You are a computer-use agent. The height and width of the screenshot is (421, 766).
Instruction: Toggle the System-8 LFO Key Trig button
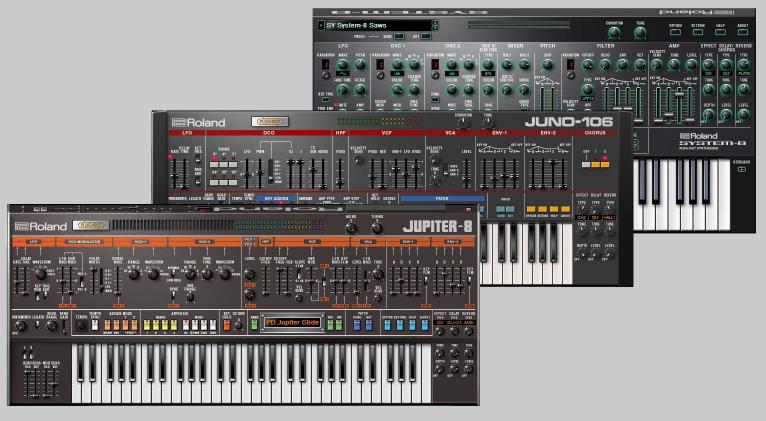[325, 100]
